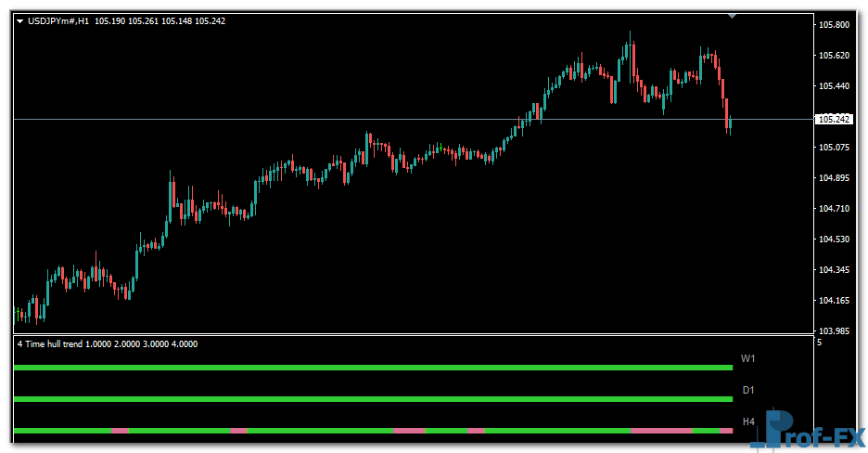Select the horizontal bid price line
This screenshot has width=868, height=453.
278,119
